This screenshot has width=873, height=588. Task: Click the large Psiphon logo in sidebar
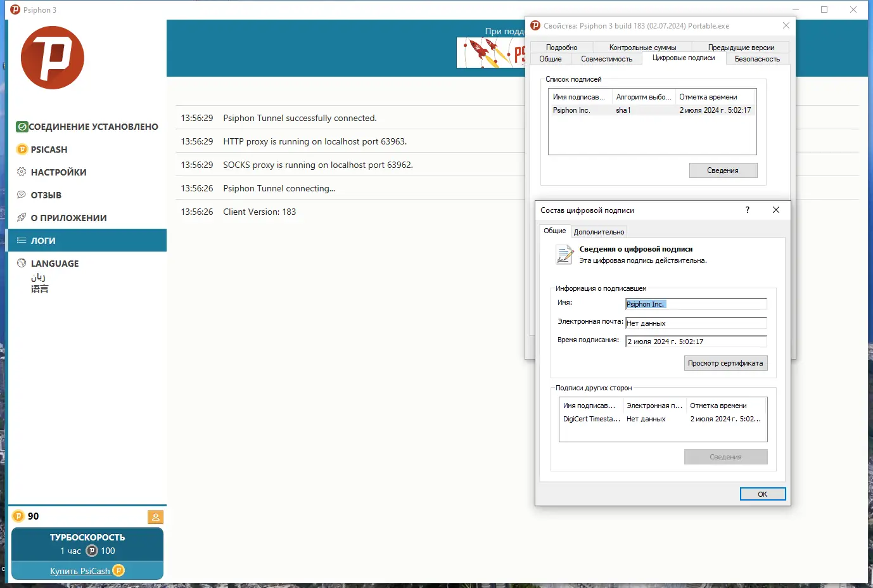(53, 58)
